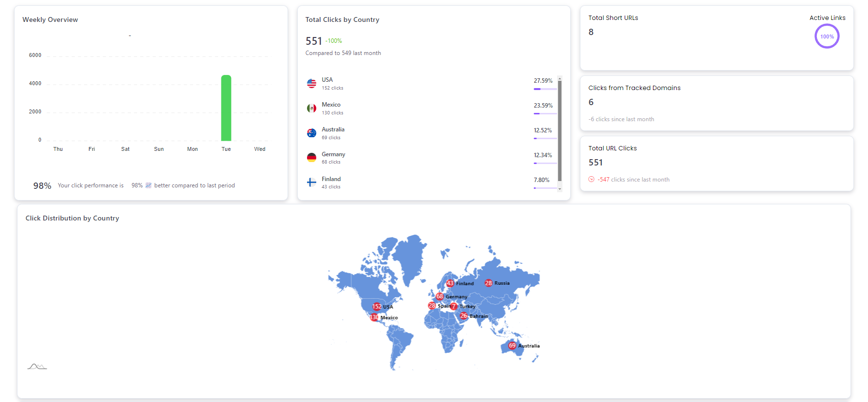Click the Click Distribution by Country heading
Image resolution: width=868 pixels, height=402 pixels.
click(72, 218)
